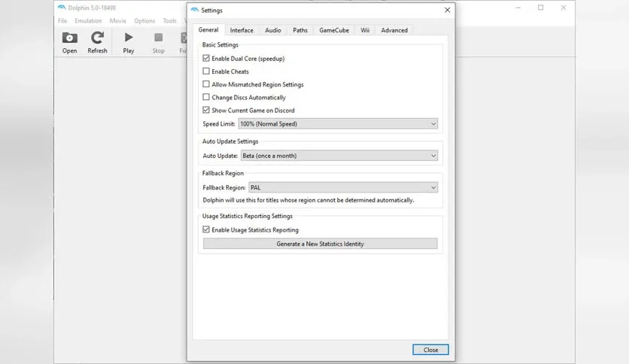Click the Usage Statistics Reporting Settings label

tap(248, 216)
